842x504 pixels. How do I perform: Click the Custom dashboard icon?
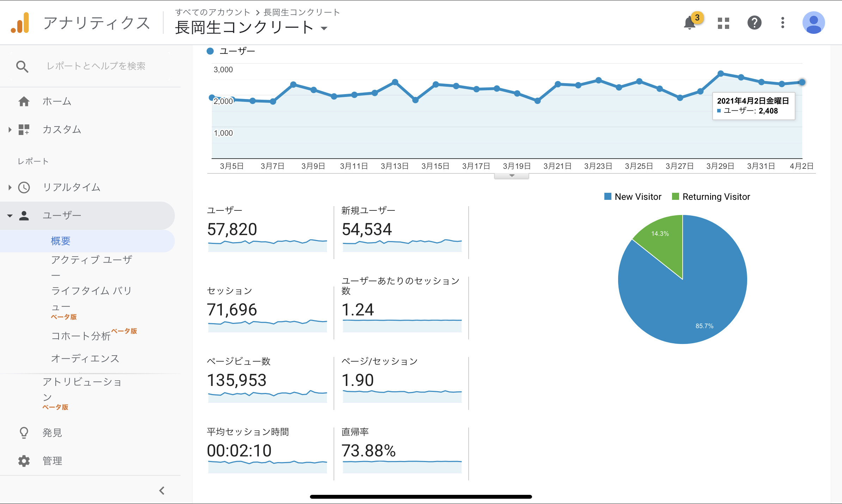tap(24, 130)
